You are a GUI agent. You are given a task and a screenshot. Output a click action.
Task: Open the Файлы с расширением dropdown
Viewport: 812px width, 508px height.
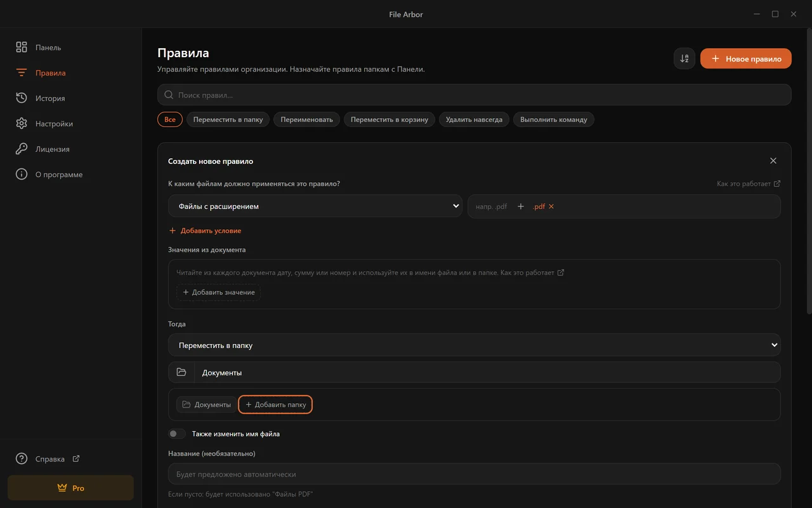pos(315,206)
